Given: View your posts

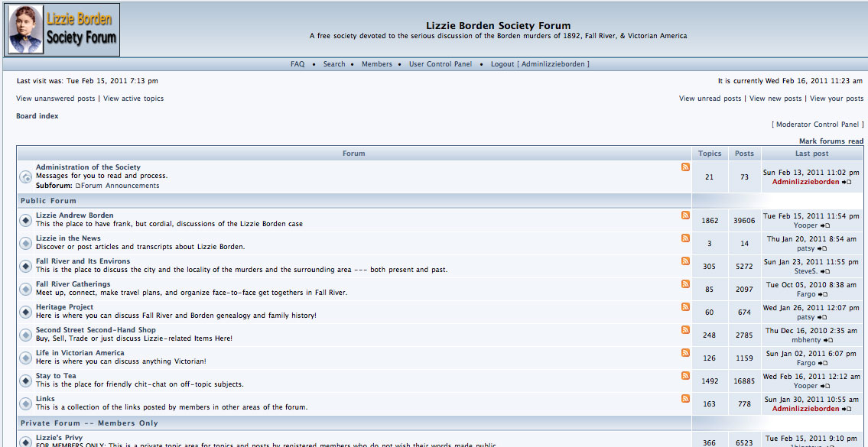Looking at the screenshot, I should click(837, 99).
